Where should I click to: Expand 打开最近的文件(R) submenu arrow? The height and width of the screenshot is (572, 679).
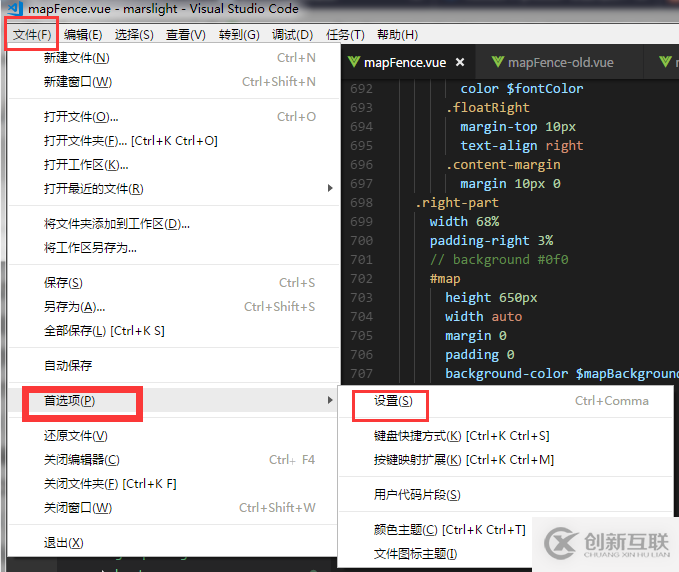[x=330, y=188]
